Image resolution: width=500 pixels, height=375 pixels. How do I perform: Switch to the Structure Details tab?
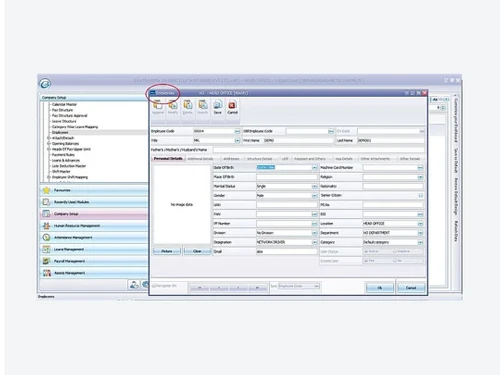pos(260,159)
